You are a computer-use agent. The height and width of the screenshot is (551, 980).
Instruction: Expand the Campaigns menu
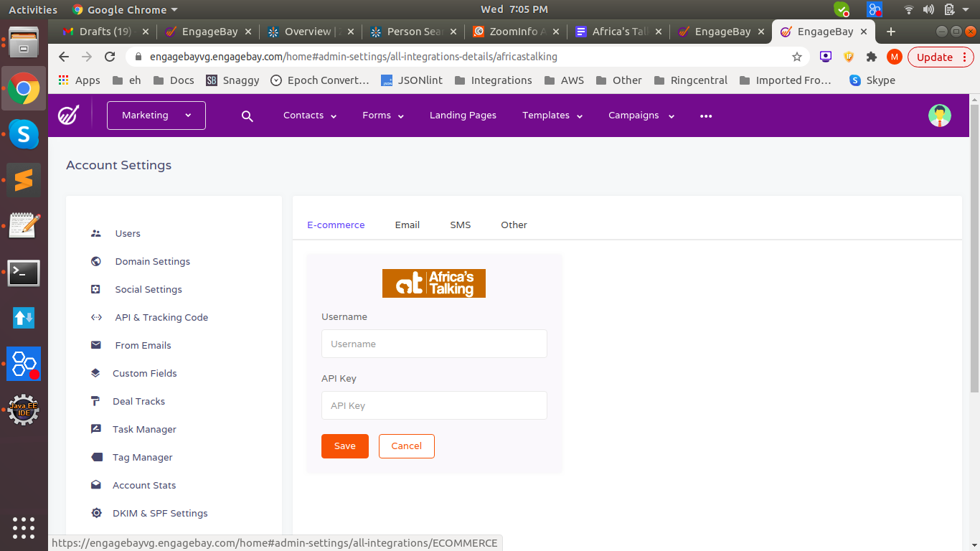(641, 116)
